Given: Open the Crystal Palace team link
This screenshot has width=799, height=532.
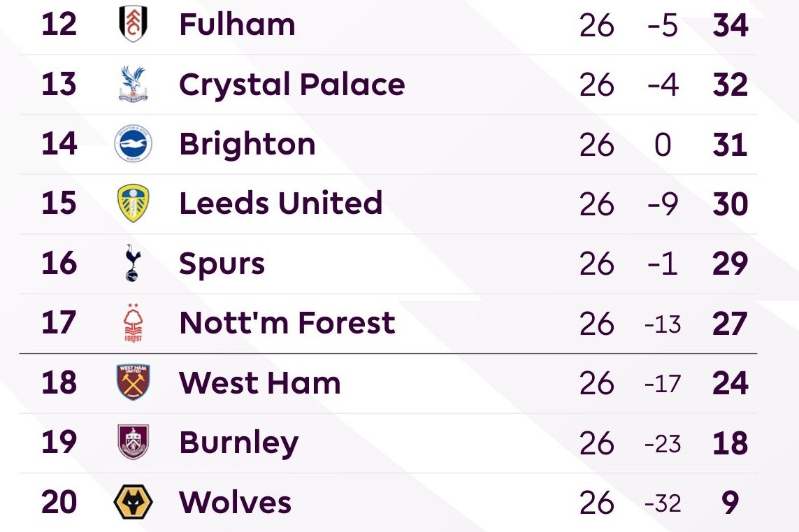Looking at the screenshot, I should coord(291,85).
